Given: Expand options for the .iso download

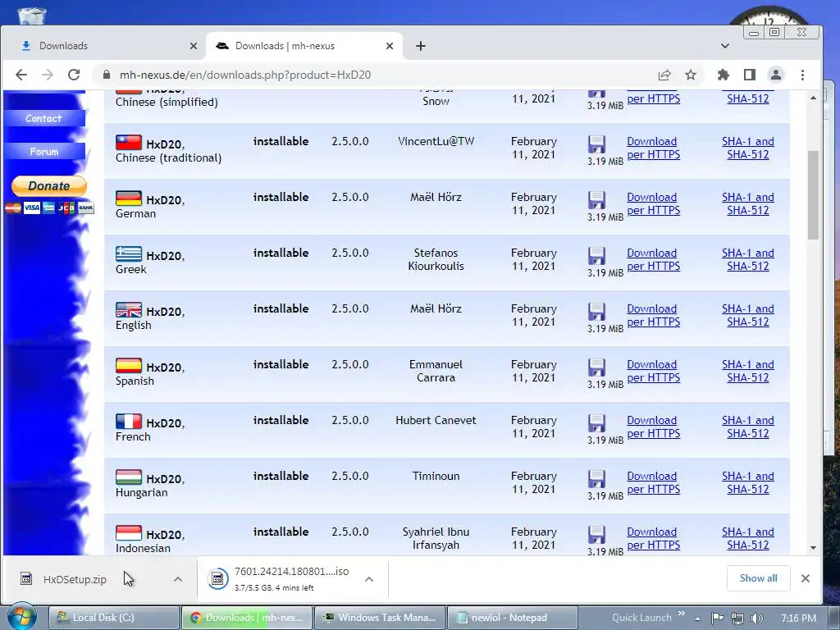Looking at the screenshot, I should tap(369, 579).
